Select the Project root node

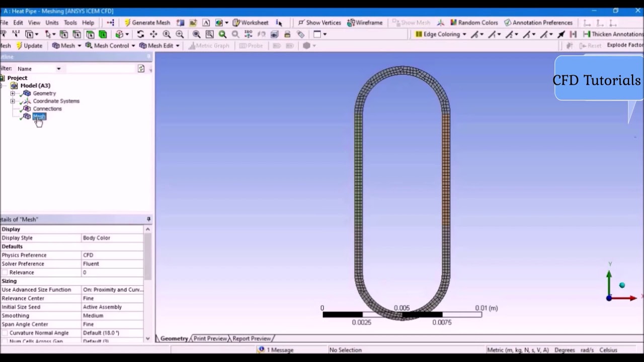point(17,78)
